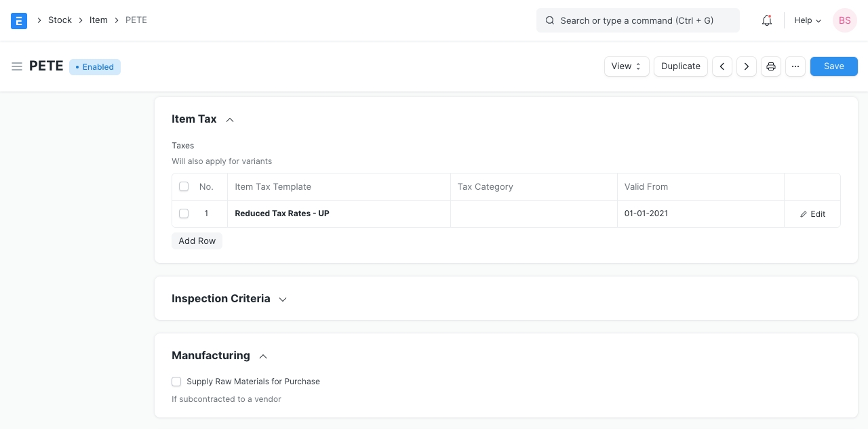Viewport: 868px width, 429px height.
Task: Click the print icon button
Action: pos(771,66)
